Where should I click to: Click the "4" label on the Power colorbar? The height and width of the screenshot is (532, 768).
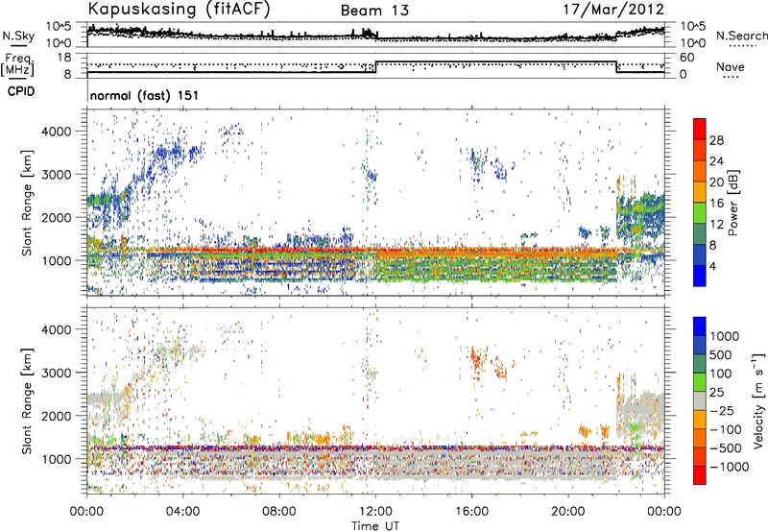[x=713, y=266]
